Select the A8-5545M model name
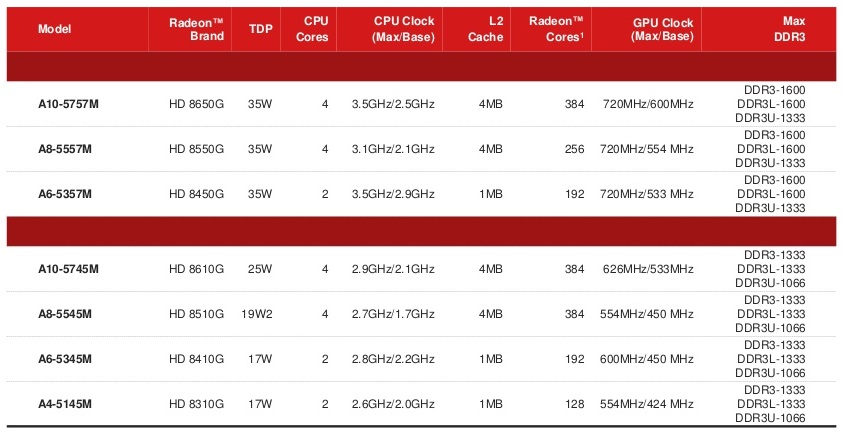The image size is (844, 432). [x=65, y=314]
